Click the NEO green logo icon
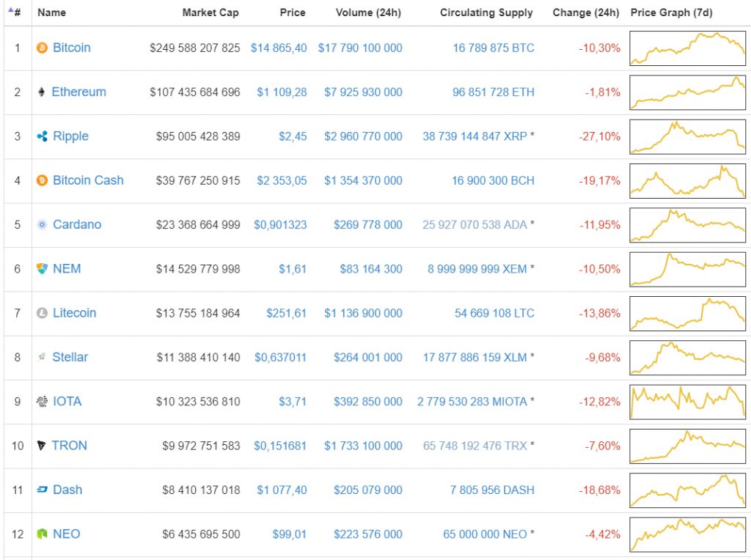 (x=42, y=534)
